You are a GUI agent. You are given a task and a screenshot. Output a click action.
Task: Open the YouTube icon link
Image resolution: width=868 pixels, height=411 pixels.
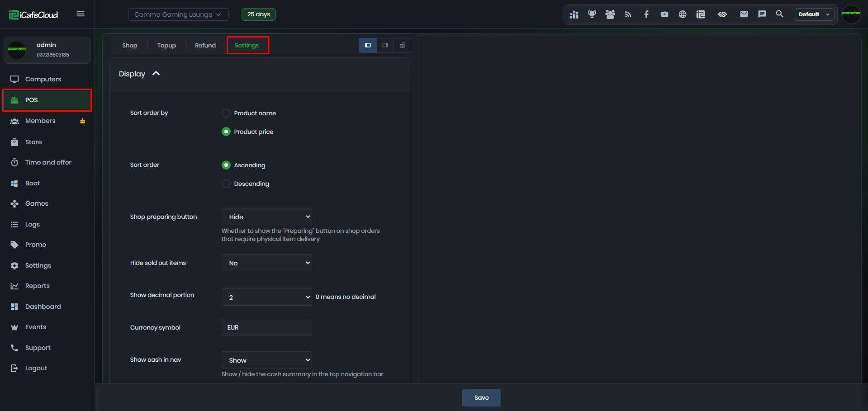[664, 14]
